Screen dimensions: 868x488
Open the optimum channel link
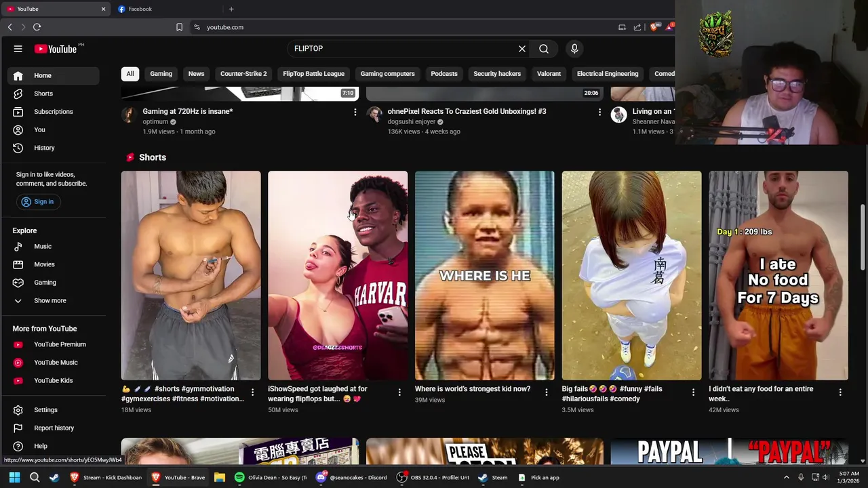click(155, 122)
